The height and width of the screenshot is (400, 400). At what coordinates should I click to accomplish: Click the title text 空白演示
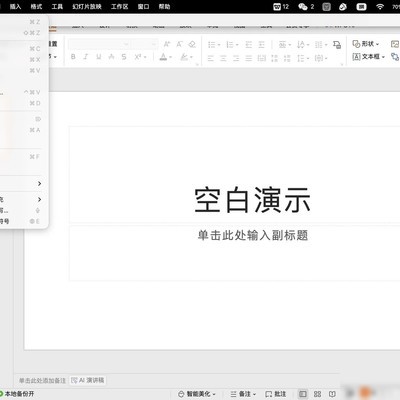coord(252,200)
